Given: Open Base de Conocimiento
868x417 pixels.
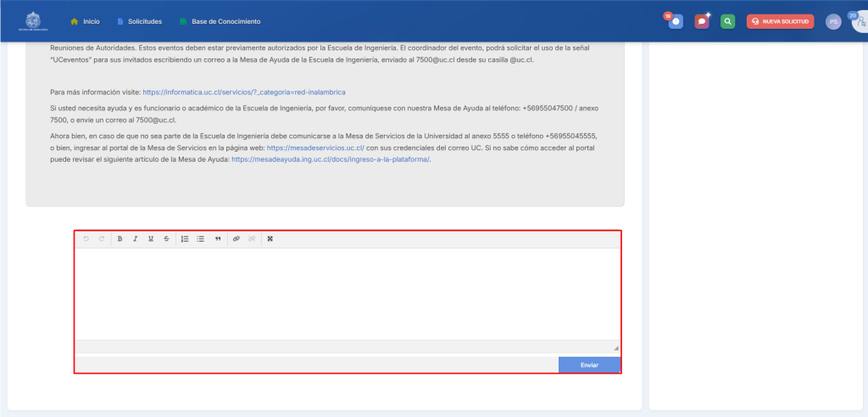Looking at the screenshot, I should 220,21.
